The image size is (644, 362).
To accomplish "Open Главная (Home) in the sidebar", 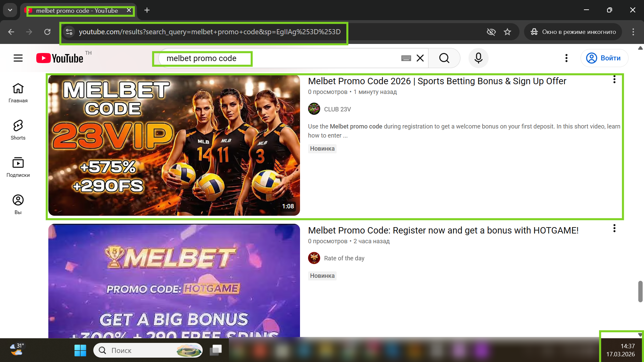I will (x=18, y=93).
